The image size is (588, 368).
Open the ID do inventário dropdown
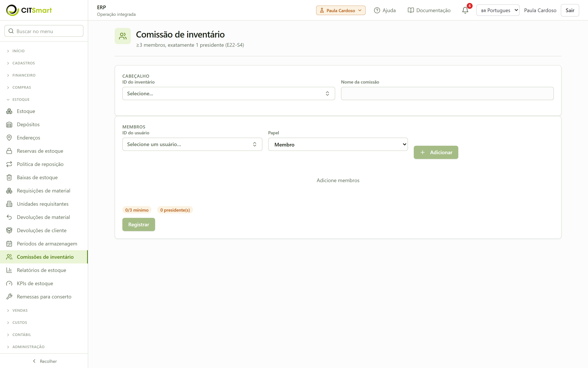point(228,93)
